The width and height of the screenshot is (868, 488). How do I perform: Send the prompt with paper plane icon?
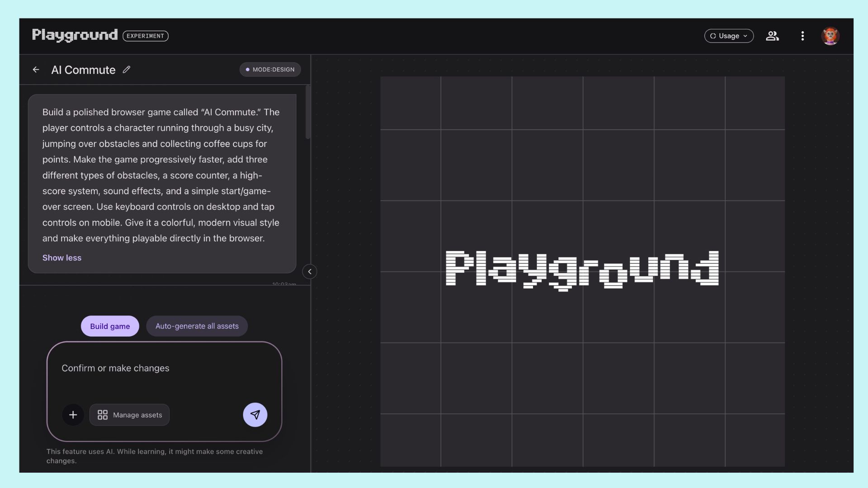click(x=255, y=415)
